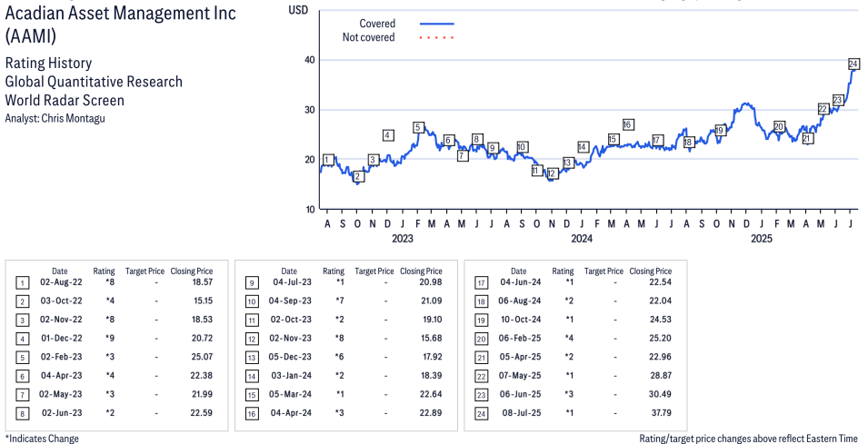
Task: Select chart marker 20 at February 2025
Action: click(780, 126)
